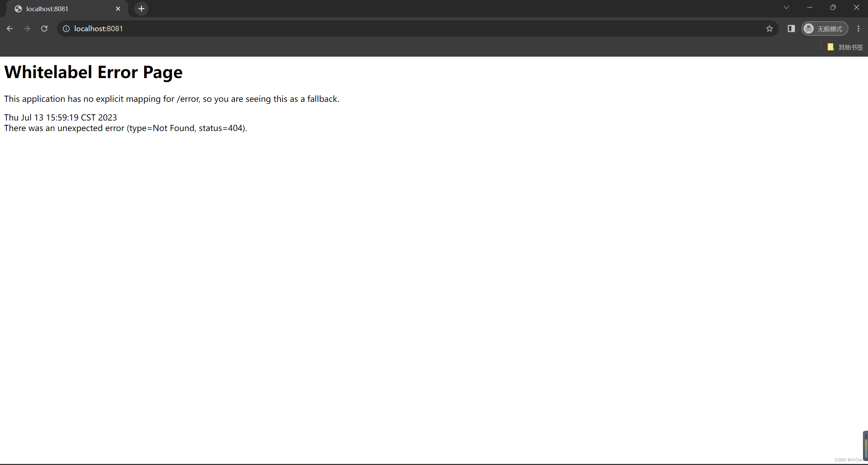
Task: Restore down the browser window
Action: [833, 7]
